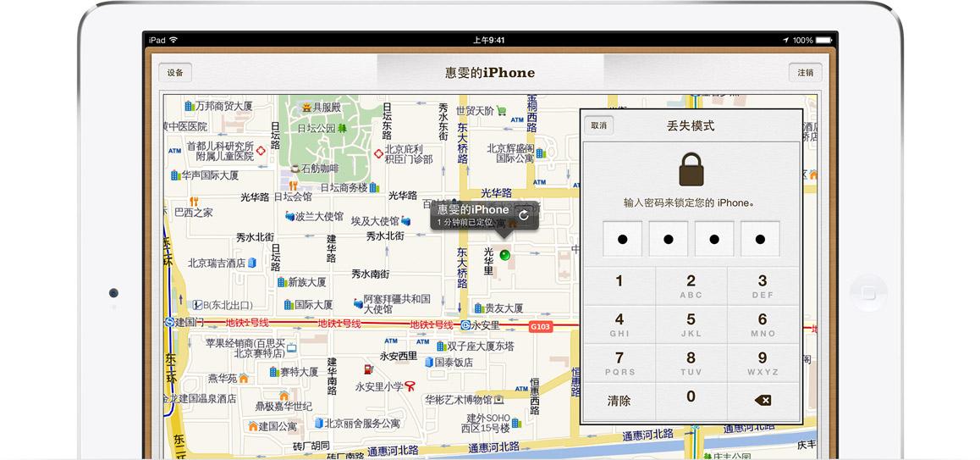Tap keypad digit 9 WXYZ
Viewport: 980px width, 460px height.
coord(763,363)
